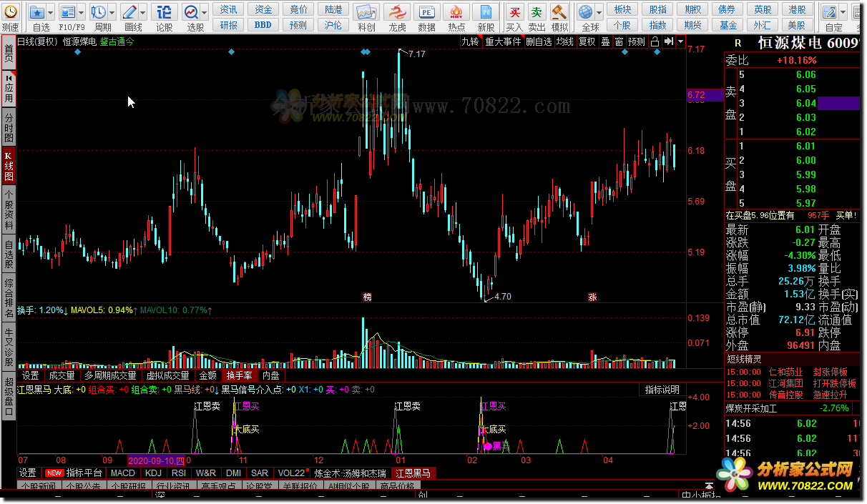Open volume panel 设置 settings

tap(30, 375)
